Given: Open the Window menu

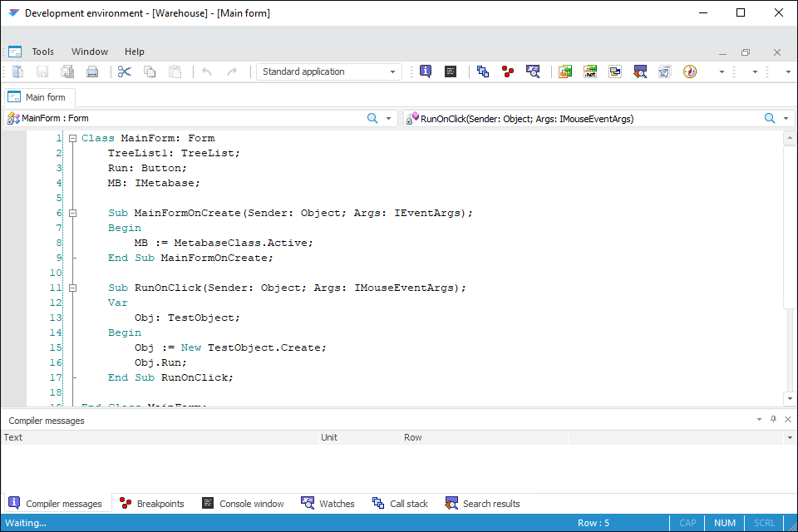Looking at the screenshot, I should (90, 52).
